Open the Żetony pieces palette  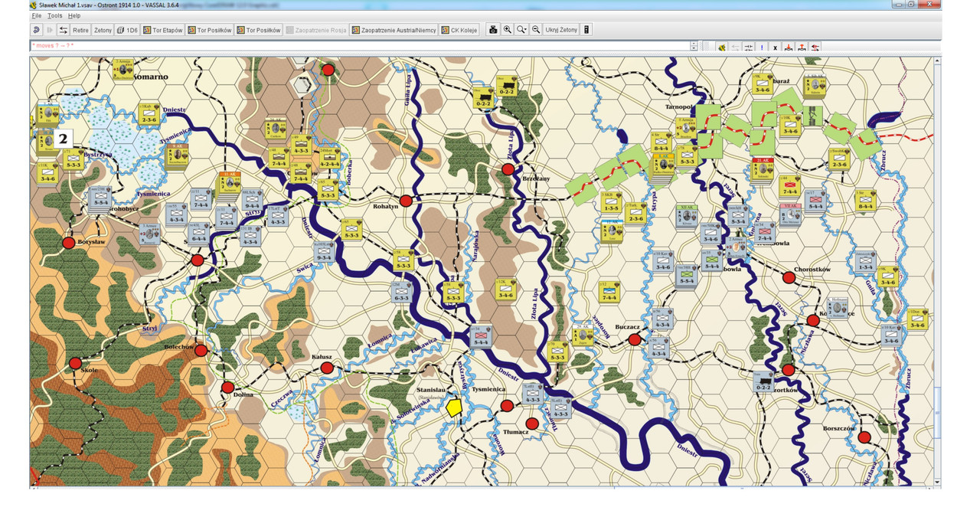[x=103, y=30]
